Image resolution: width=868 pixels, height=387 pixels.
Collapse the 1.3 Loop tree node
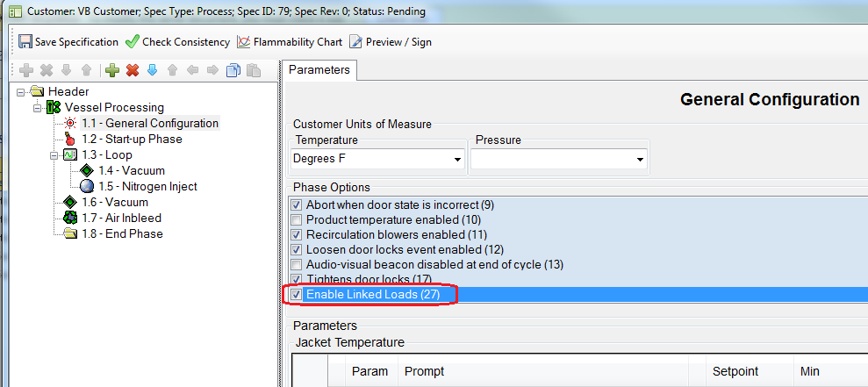[54, 155]
